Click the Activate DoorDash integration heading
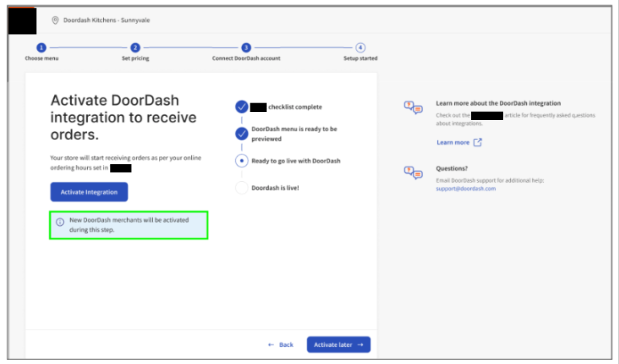The height and width of the screenshot is (364, 619). click(x=123, y=117)
